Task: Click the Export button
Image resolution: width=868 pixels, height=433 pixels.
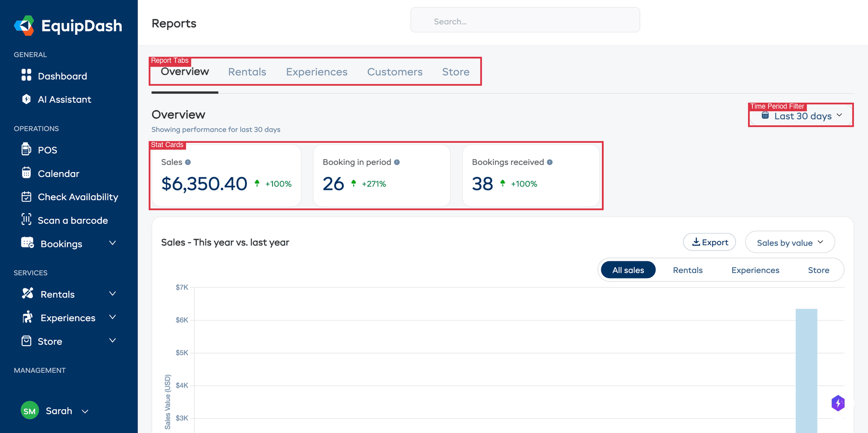Action: tap(709, 242)
